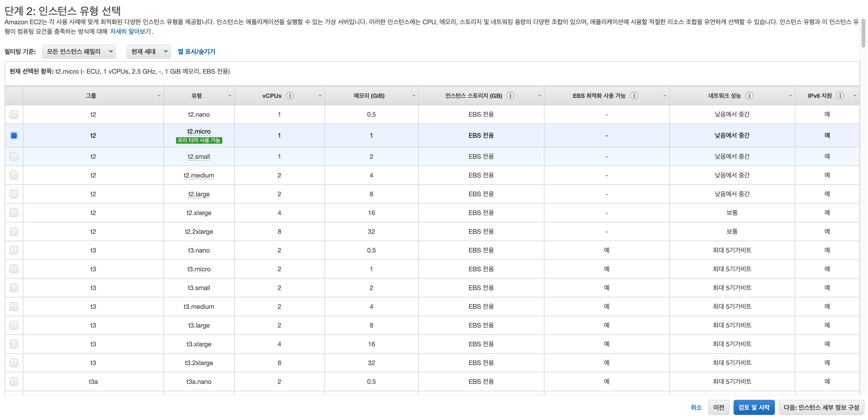Click info icon beside 인스턴스 스토리지 (GB)
The image size is (868, 420).
pyautogui.click(x=510, y=95)
